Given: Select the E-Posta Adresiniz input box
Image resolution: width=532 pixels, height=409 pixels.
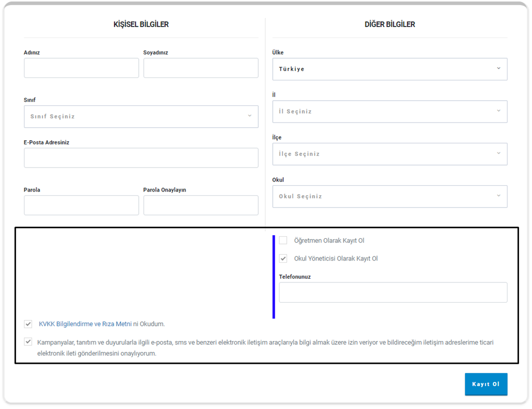Looking at the screenshot, I should [x=141, y=158].
